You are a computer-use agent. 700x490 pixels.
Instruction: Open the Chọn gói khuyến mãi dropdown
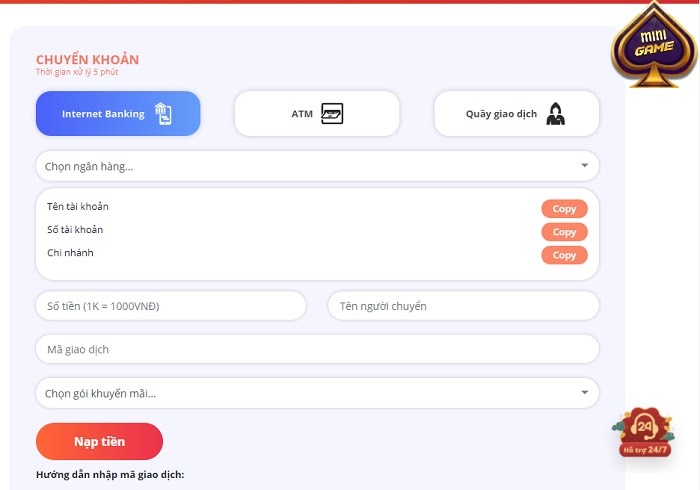[x=300, y=393]
